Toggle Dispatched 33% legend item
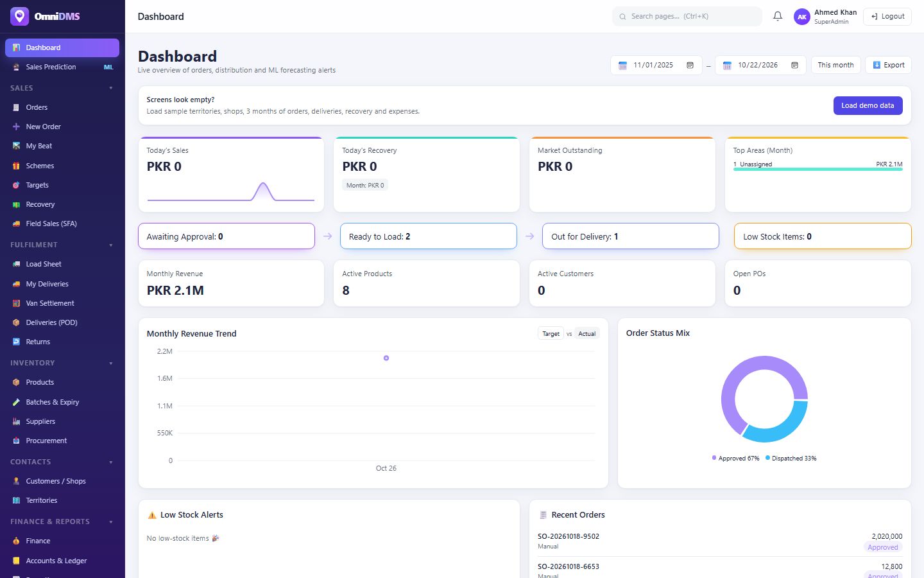Image resolution: width=924 pixels, height=578 pixels. [x=791, y=458]
